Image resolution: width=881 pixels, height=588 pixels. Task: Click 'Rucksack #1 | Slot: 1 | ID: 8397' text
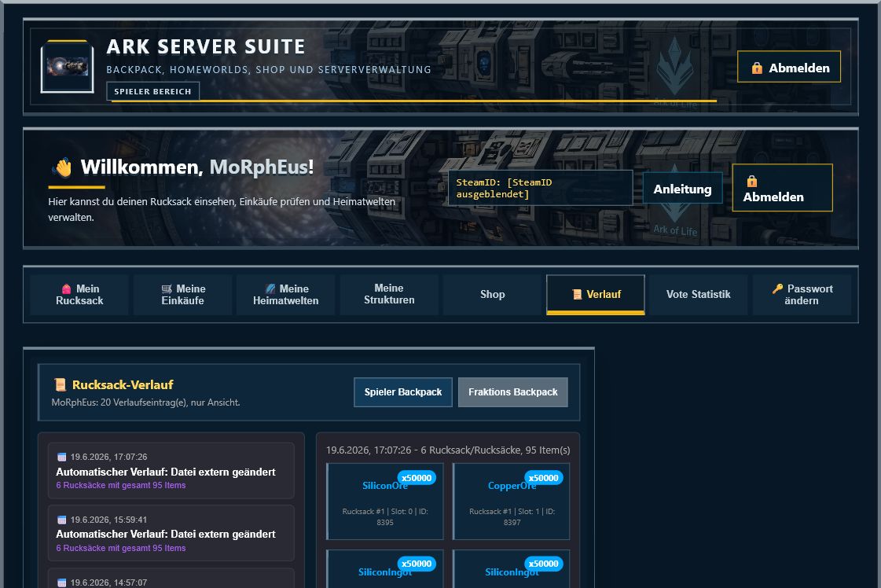pyautogui.click(x=512, y=516)
